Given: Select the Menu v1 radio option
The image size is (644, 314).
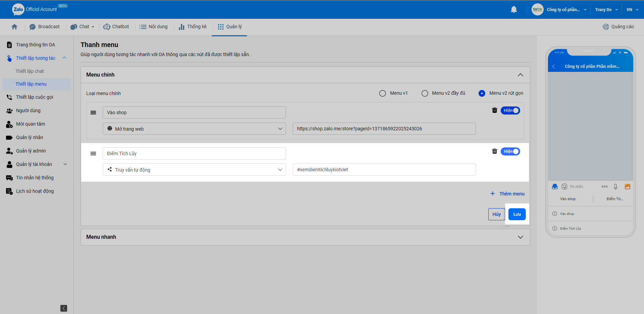Looking at the screenshot, I should pyautogui.click(x=383, y=93).
